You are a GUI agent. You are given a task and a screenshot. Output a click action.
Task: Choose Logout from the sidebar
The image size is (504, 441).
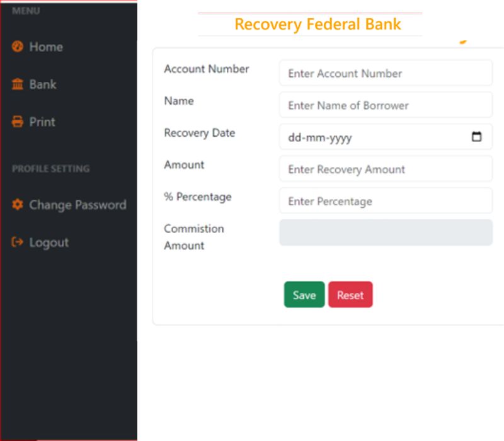click(49, 243)
